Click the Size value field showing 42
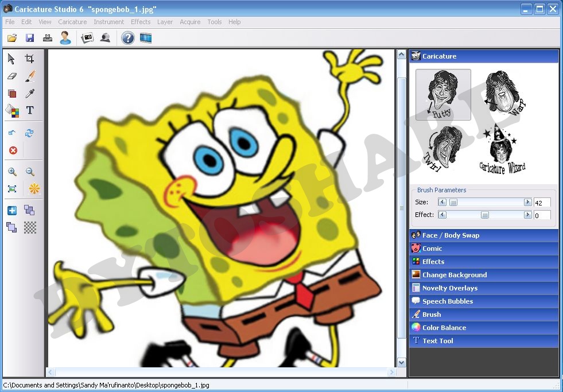The width and height of the screenshot is (563, 392). 542,203
